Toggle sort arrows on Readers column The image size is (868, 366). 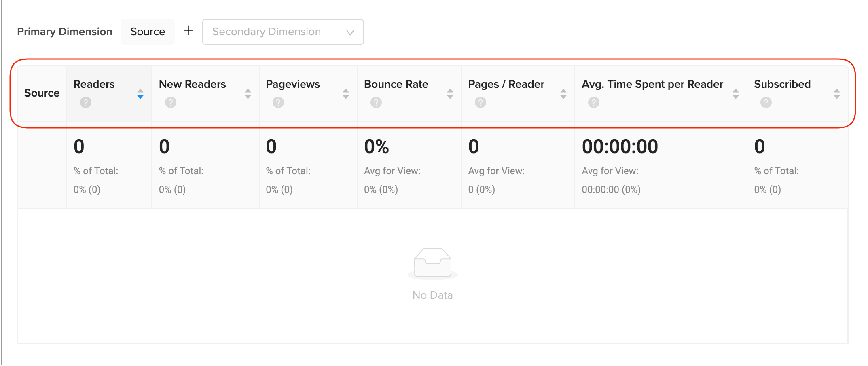point(140,94)
